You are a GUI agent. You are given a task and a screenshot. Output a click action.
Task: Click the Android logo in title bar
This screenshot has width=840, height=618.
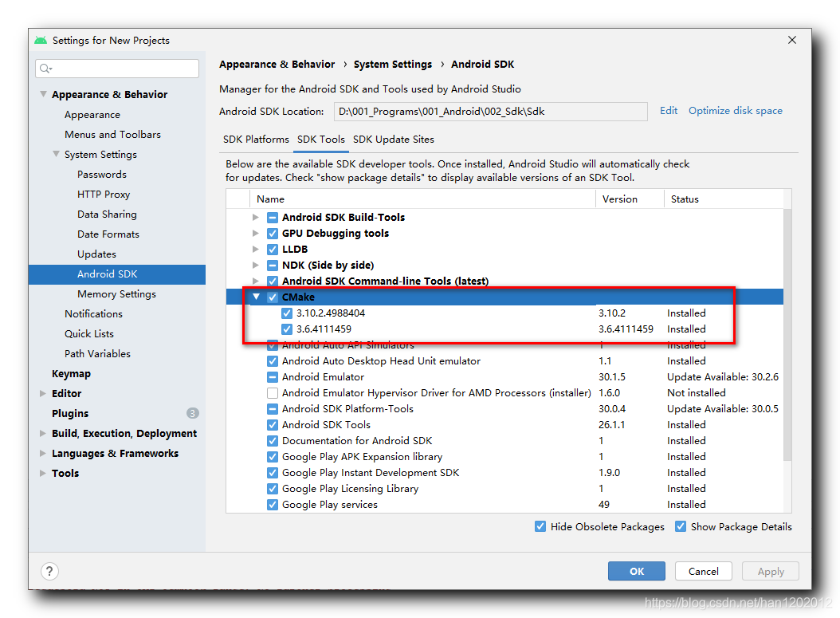tap(41, 40)
